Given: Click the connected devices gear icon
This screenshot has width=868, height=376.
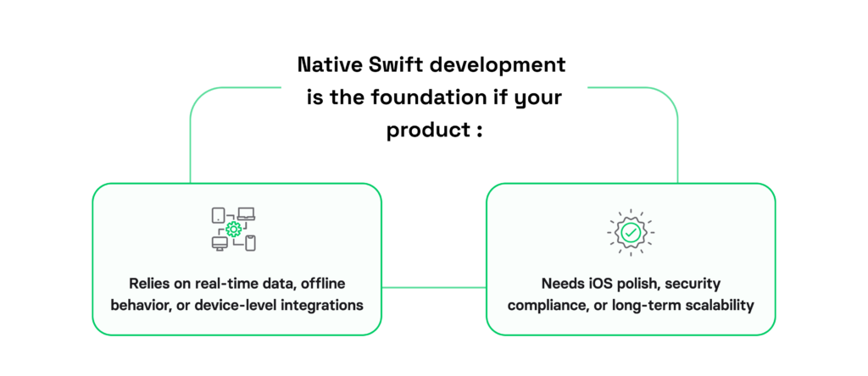Looking at the screenshot, I should pos(234,229).
